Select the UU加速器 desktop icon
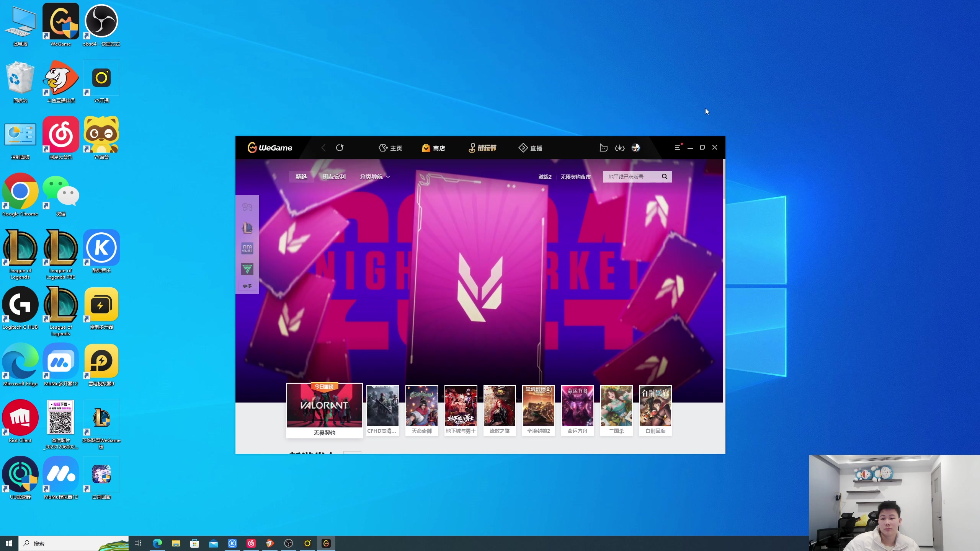Viewport: 980px width, 551px height. tap(20, 478)
